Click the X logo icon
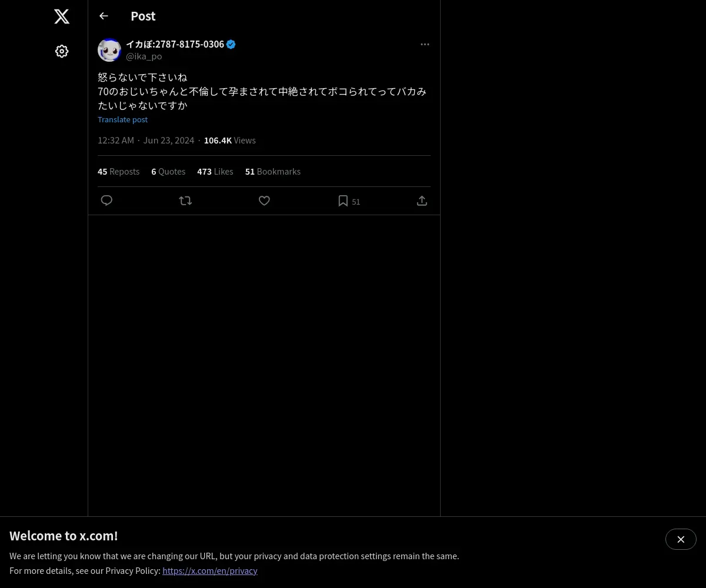Screen dimensions: 706x588 click(62, 16)
